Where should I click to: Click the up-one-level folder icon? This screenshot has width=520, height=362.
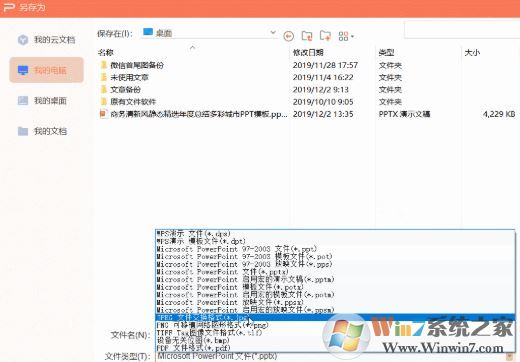(x=307, y=36)
